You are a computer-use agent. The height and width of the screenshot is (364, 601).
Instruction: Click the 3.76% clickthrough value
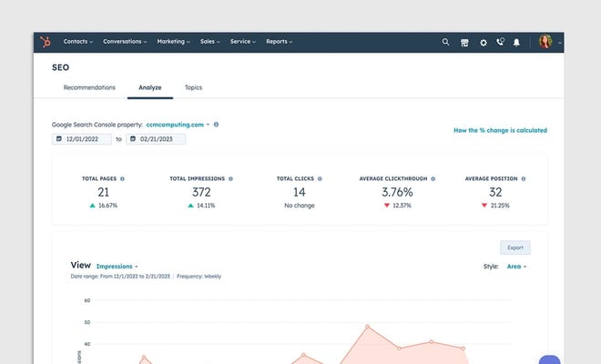[397, 192]
